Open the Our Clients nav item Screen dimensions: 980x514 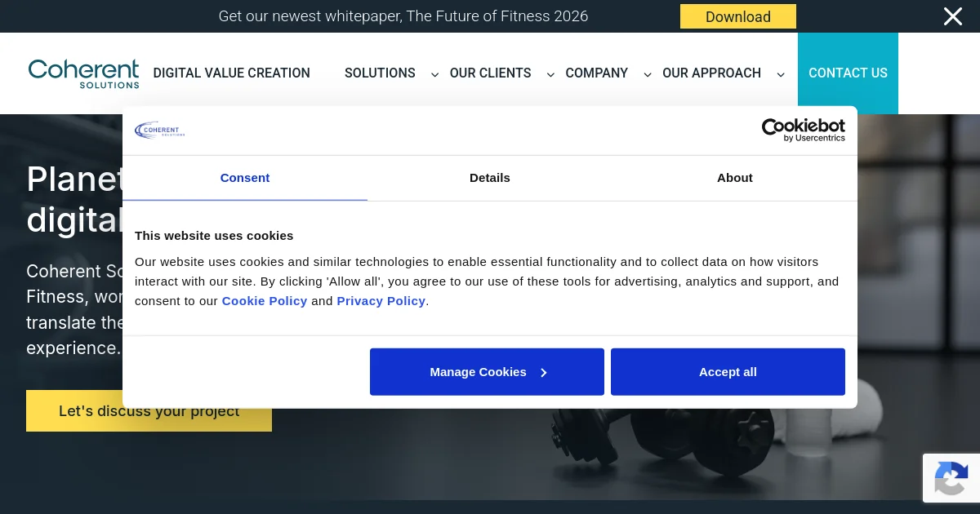490,73
